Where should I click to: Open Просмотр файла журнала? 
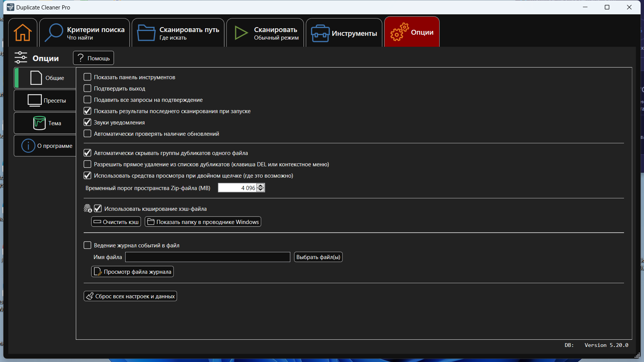132,271
